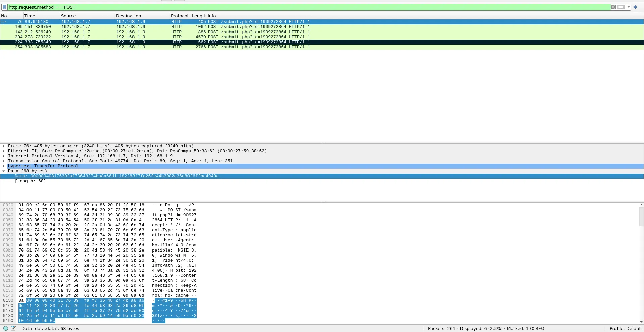The width and height of the screenshot is (644, 332).
Task: Sort packets by the Length column header
Action: point(199,16)
